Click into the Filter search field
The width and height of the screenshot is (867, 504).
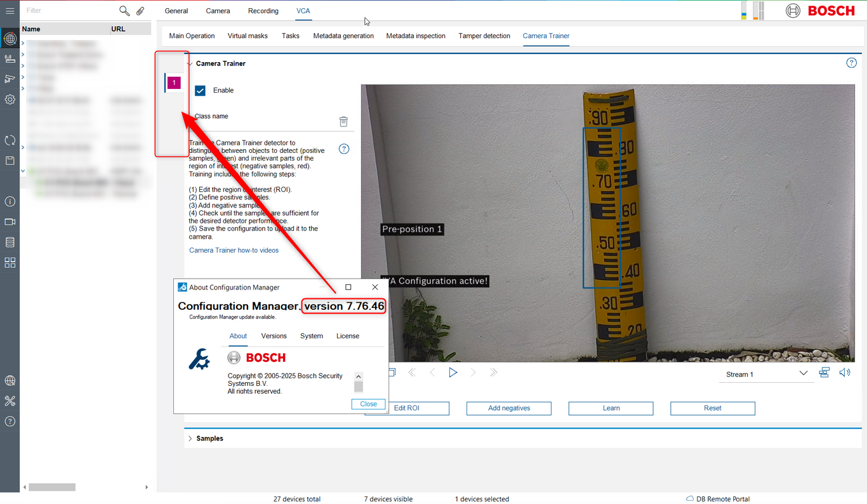pos(70,11)
